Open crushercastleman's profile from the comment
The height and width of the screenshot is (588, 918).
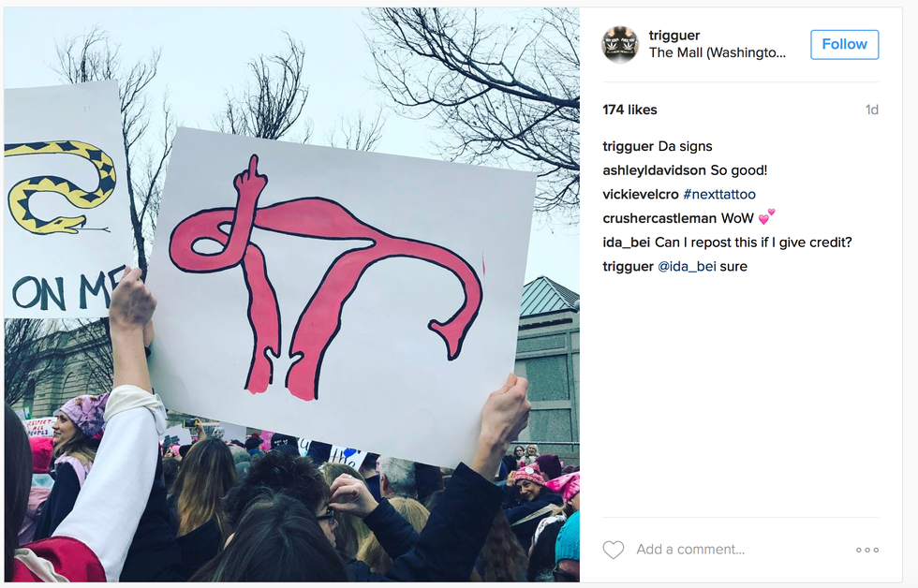click(659, 218)
